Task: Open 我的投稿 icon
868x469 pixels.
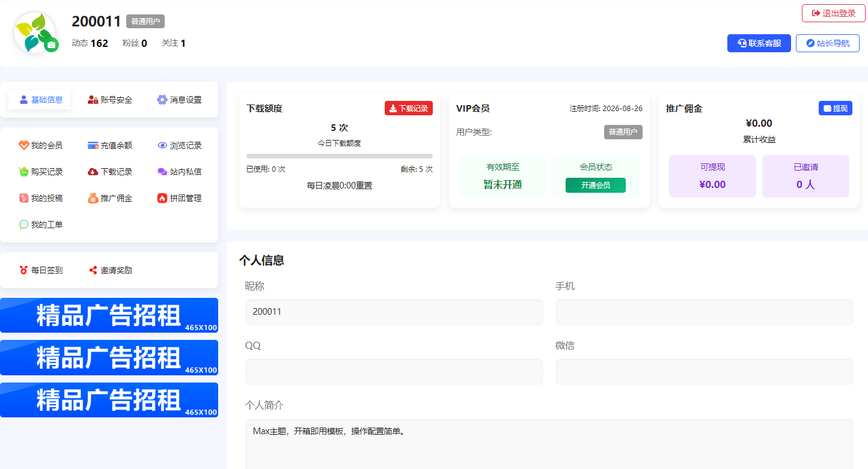Action: click(23, 198)
